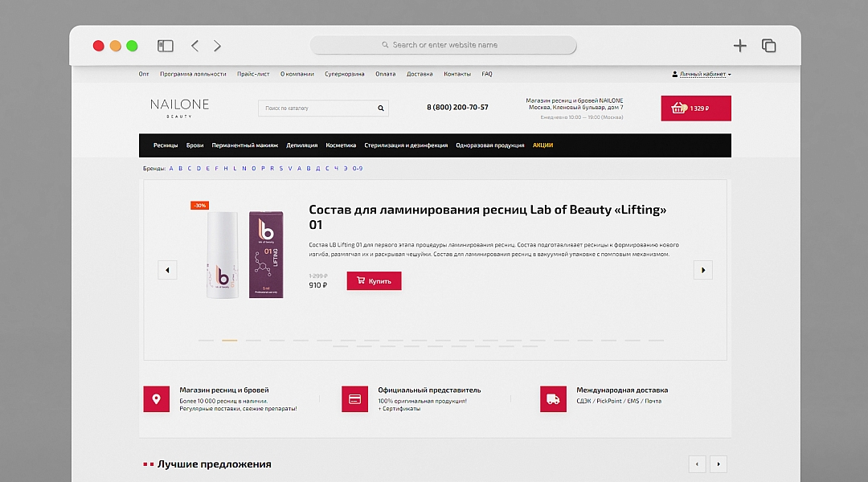This screenshot has height=482, width=868.
Task: Click the browser sidebar toggle icon
Action: tap(166, 46)
